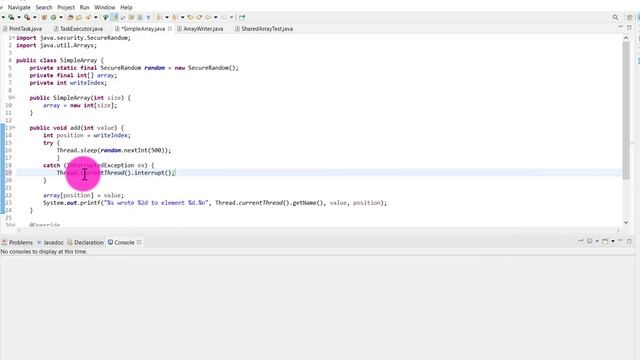Image resolution: width=640 pixels, height=360 pixels.
Task: Open the New Java Class dropdown arrow
Action: [61, 17]
